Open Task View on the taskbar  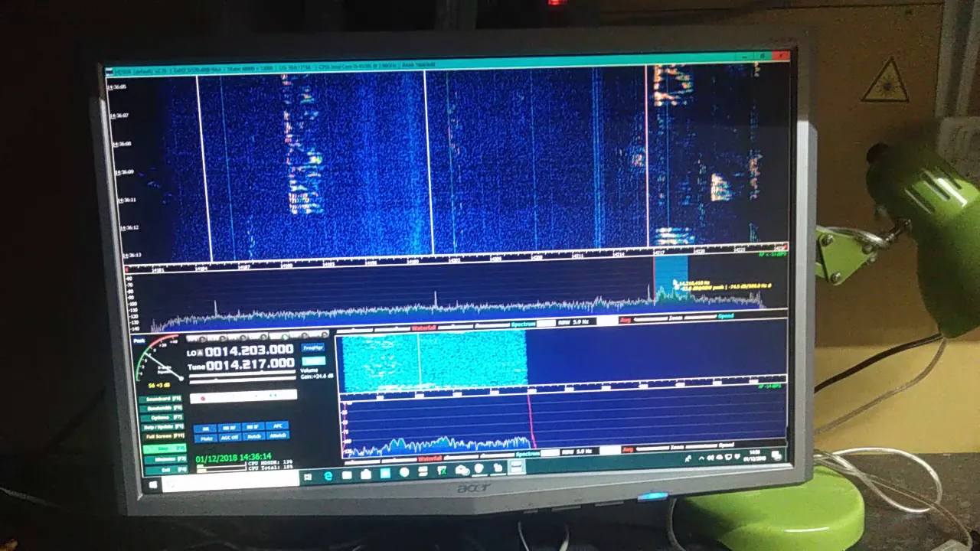[x=308, y=477]
